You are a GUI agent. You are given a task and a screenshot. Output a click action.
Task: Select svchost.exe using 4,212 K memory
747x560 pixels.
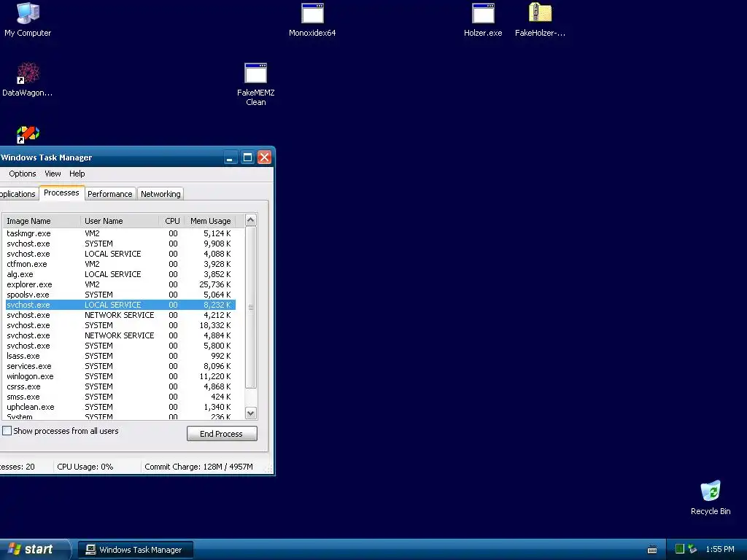[120, 315]
